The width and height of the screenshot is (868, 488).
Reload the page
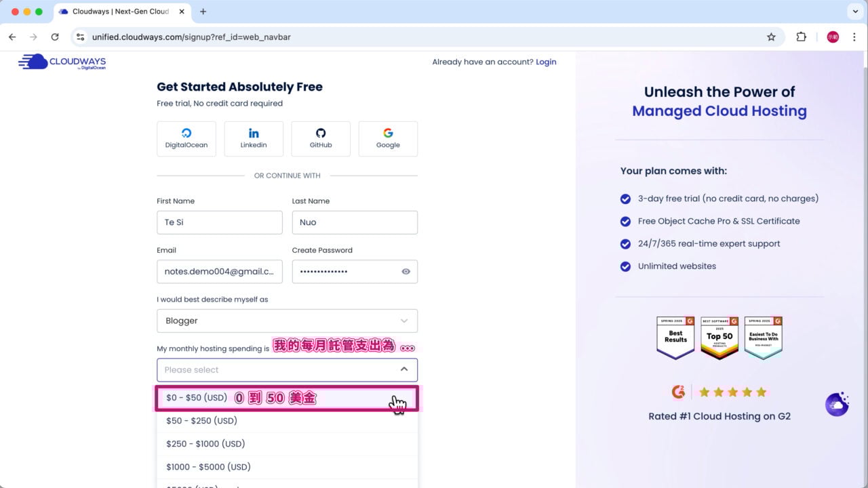pos(55,37)
